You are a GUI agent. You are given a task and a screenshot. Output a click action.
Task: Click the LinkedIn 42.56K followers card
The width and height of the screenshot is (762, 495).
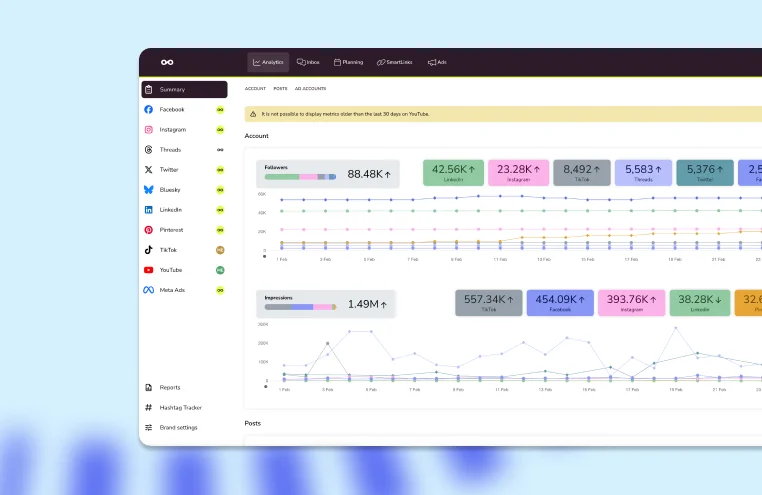(454, 173)
